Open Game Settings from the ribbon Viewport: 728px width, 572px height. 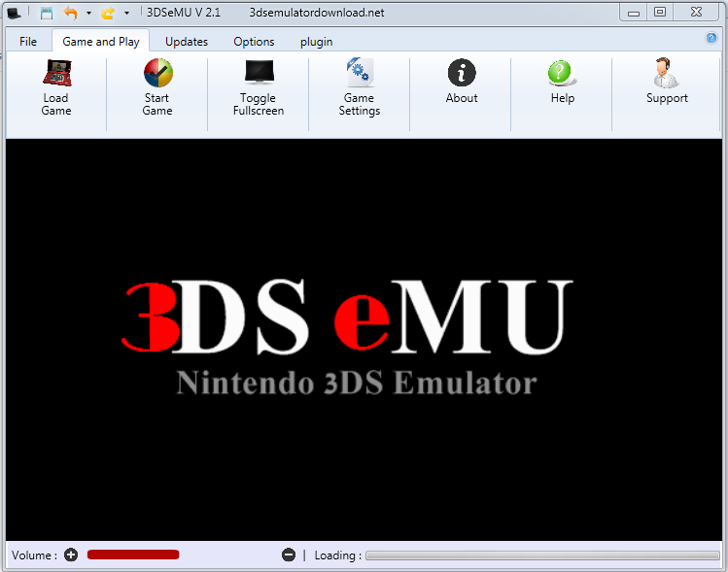pos(360,72)
